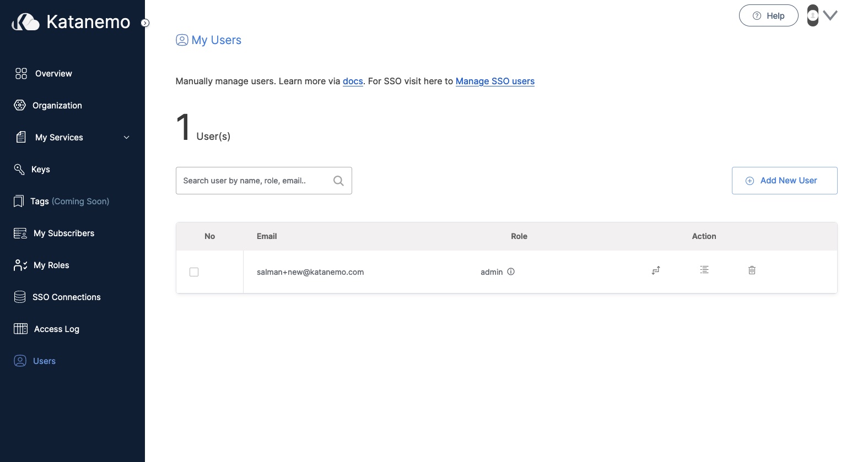868x462 pixels.
Task: Click the My Users page title
Action: [217, 40]
